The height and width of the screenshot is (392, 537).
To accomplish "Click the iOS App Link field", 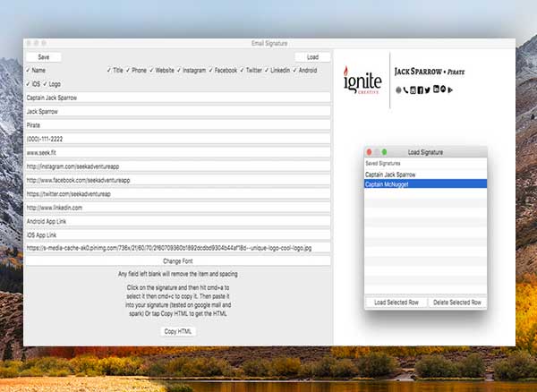I will 178,234.
